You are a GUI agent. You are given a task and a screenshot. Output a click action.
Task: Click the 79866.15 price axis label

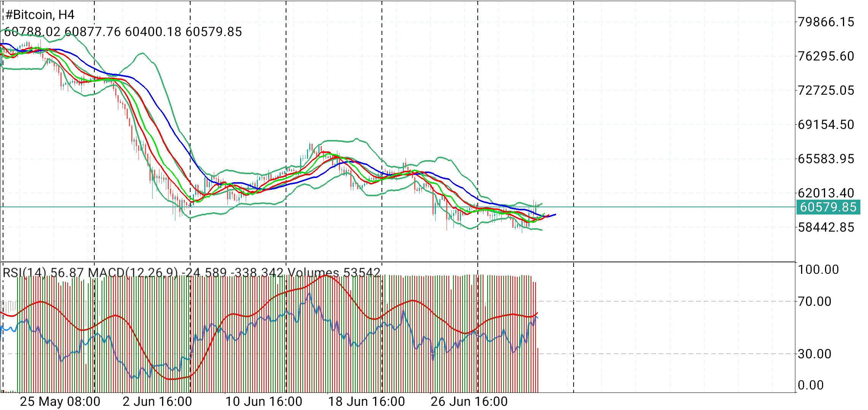pos(826,22)
